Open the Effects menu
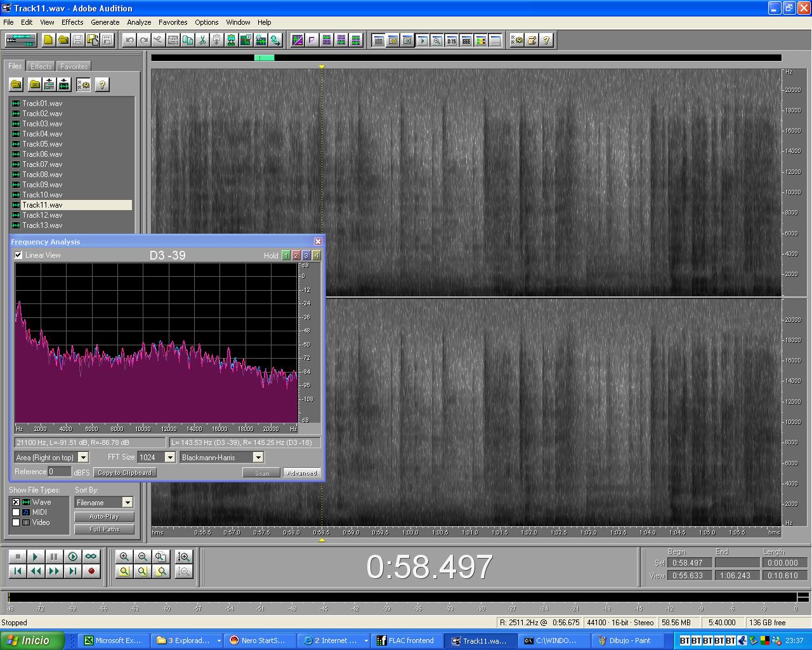812x650 pixels. (72, 22)
